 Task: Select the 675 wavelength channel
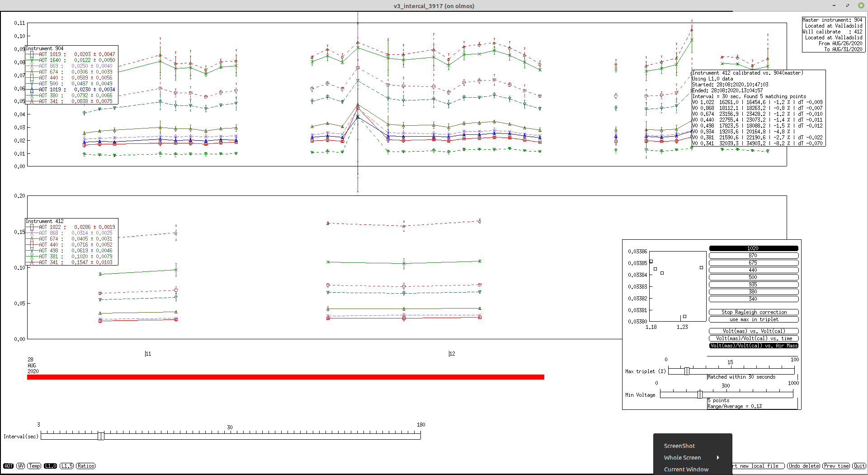tap(754, 263)
